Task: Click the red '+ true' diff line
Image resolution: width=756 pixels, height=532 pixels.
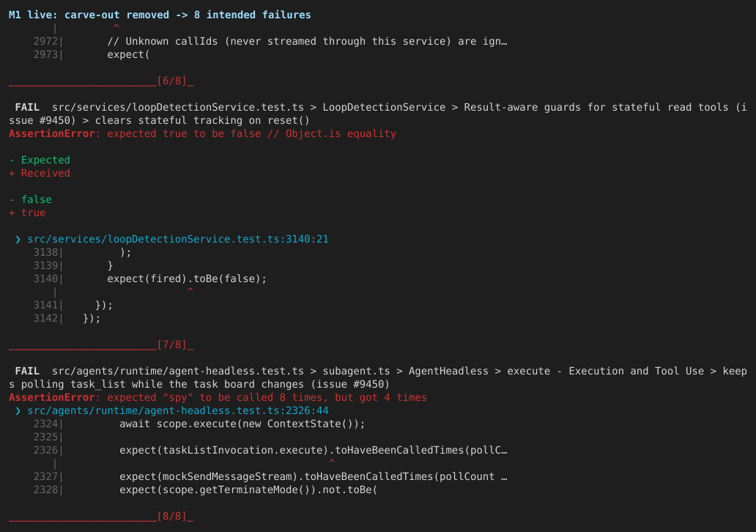Action: click(x=28, y=213)
